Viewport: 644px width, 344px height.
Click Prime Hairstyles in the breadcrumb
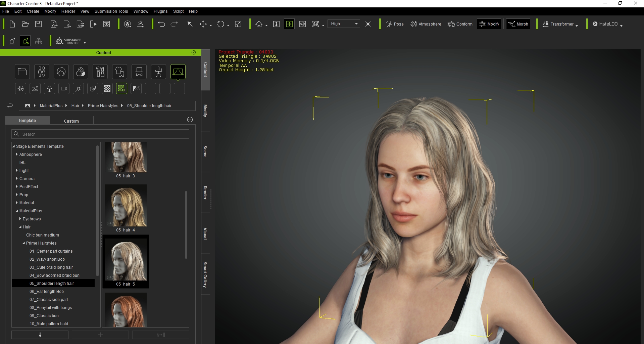103,105
